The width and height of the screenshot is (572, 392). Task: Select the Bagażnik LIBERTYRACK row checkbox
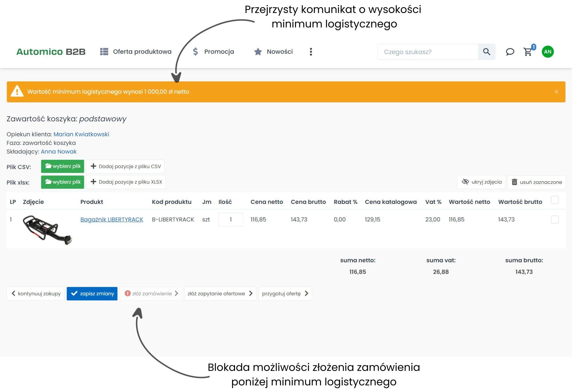tap(555, 220)
